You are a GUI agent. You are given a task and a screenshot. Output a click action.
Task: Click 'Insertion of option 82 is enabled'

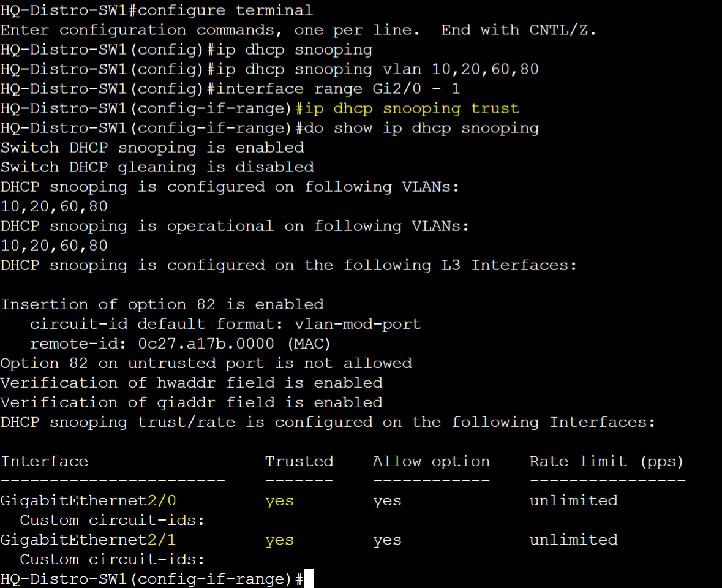162,304
